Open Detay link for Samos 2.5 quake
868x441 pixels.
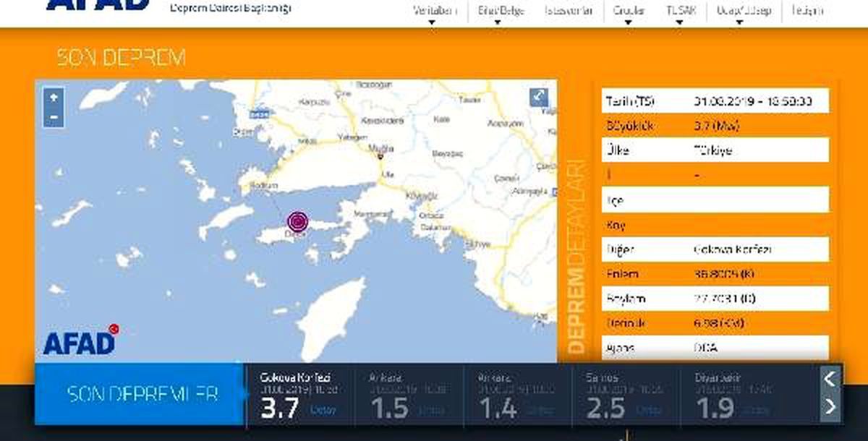coord(649,410)
